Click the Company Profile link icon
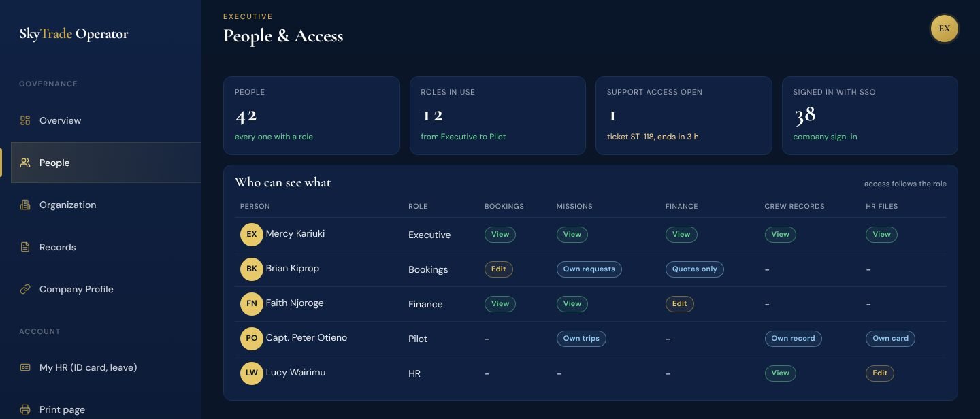The height and width of the screenshot is (419, 980). [25, 289]
